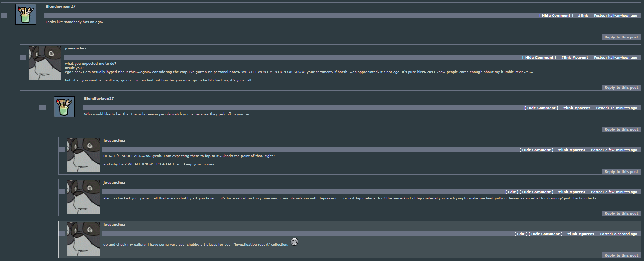The height and width of the screenshot is (261, 644).
Task: Click joesanchez's avatar on the 'also...i checked your page' comment
Action: (83, 197)
